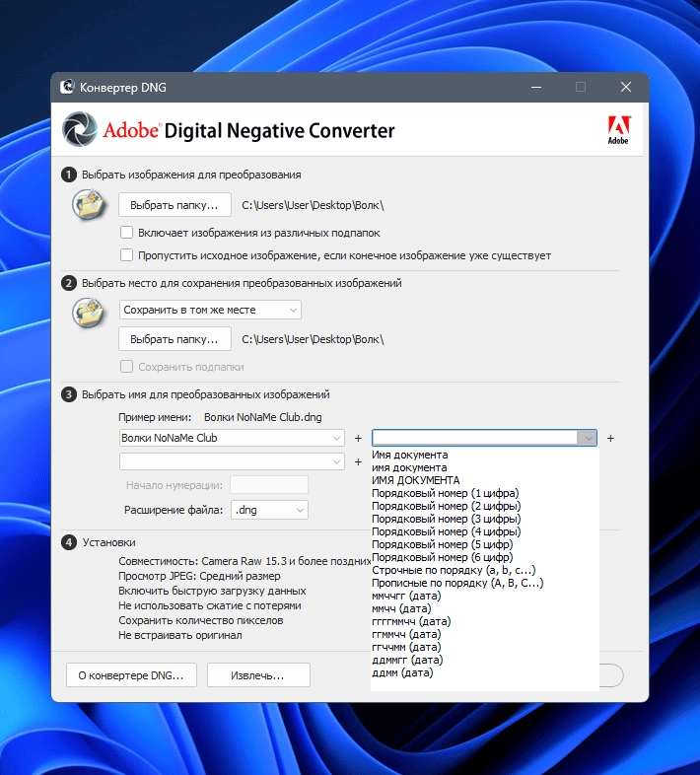Screen dimensions: 700x775
Task: Select 'Строчные по порядку (a, b, c...)'
Action: [454, 570]
